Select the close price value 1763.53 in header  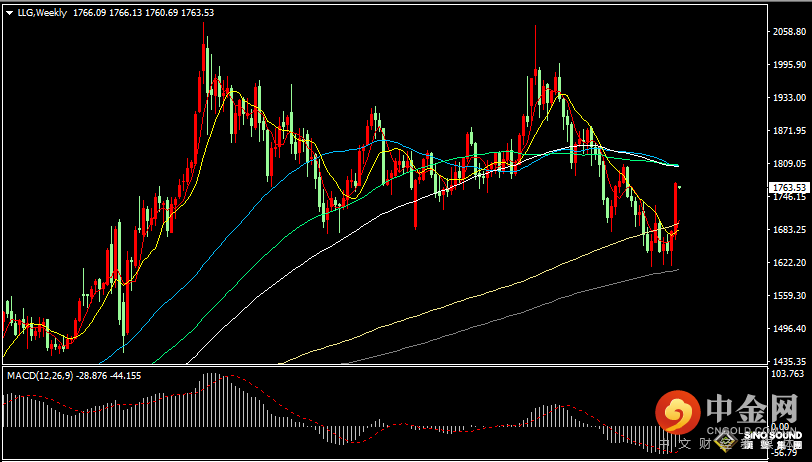click(197, 13)
